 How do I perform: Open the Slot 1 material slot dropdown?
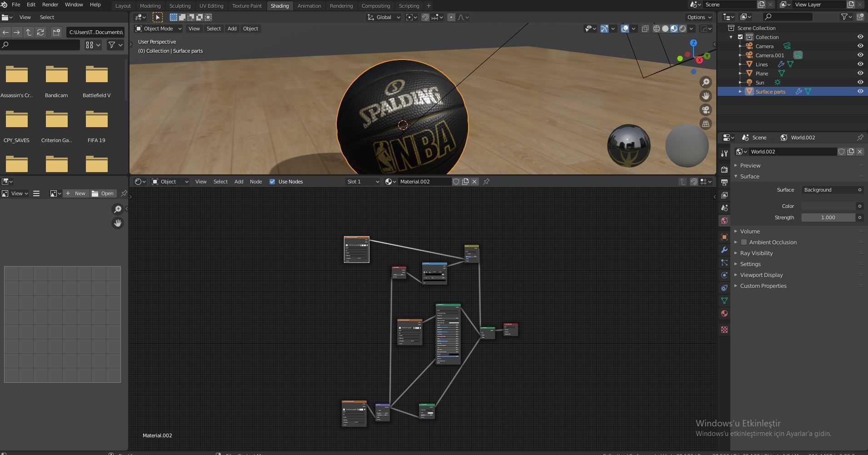coord(363,182)
